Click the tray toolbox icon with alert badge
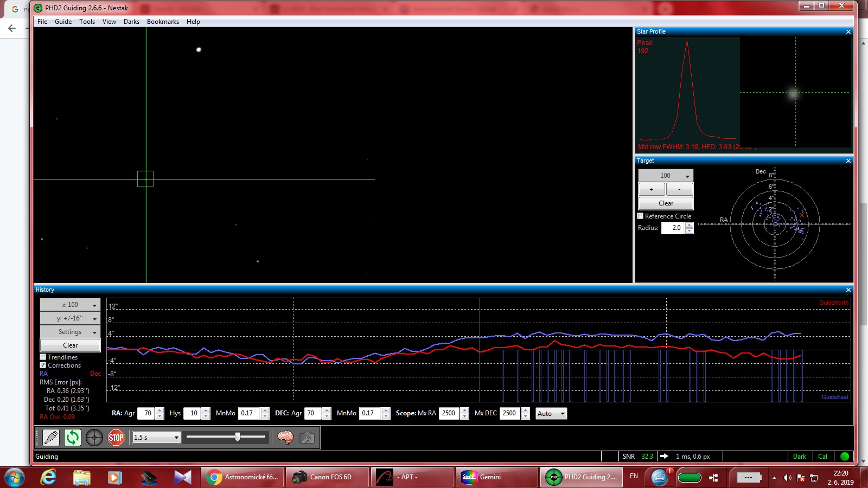This screenshot has height=488, width=868. [x=660, y=477]
